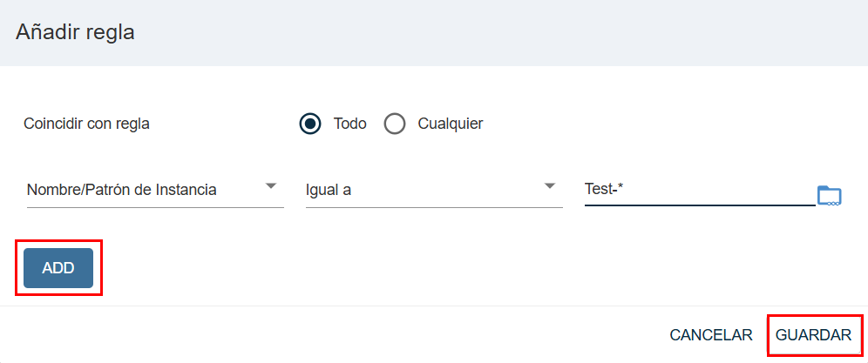The width and height of the screenshot is (868, 363).
Task: Click the folder browse icon beside Test-*
Action: point(829,195)
